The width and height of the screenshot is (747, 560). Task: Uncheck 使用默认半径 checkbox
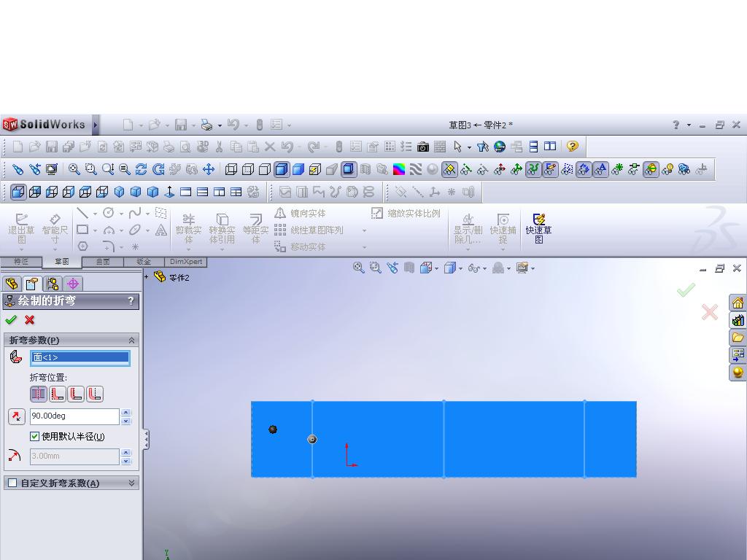point(34,436)
